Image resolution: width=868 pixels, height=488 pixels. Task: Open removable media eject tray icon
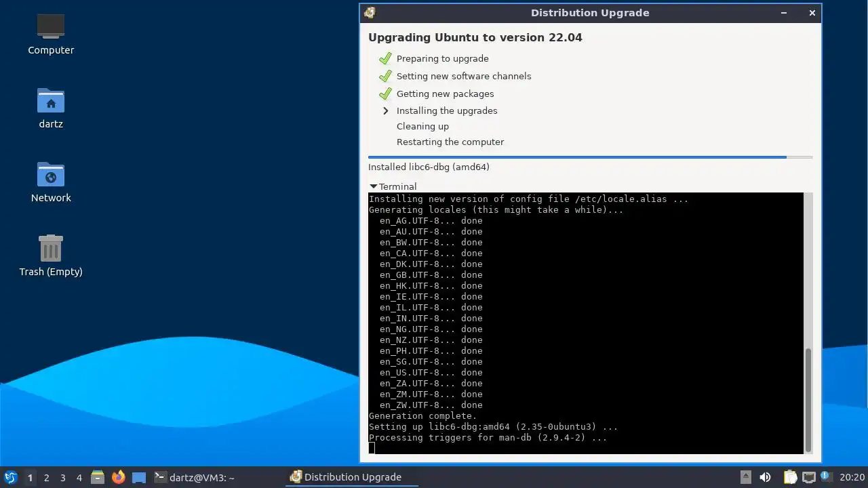point(746,477)
